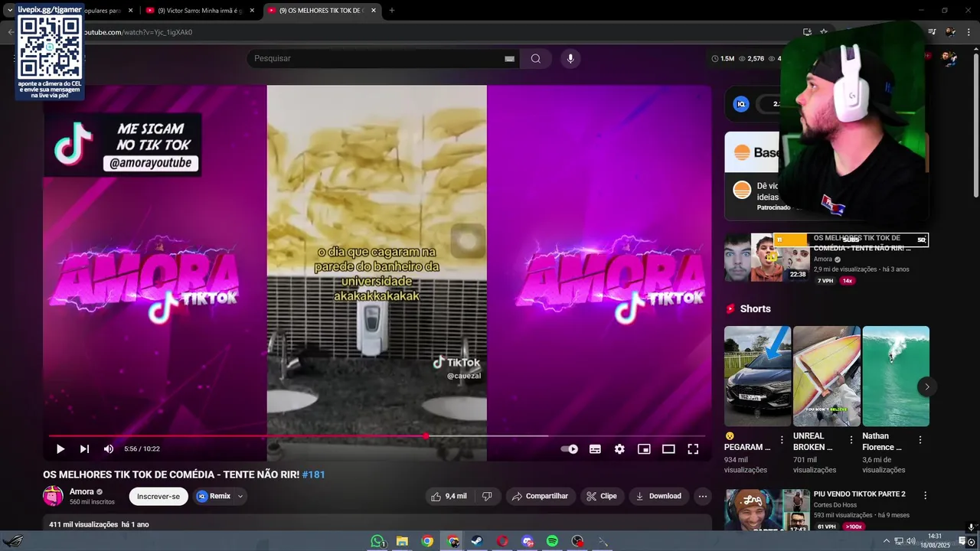Switch to theater mode
This screenshot has width=980, height=551.
(668, 449)
